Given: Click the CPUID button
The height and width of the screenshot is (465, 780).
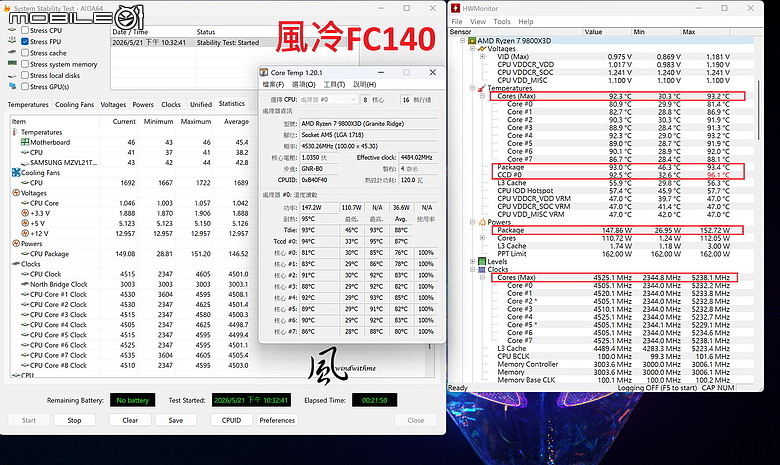Looking at the screenshot, I should coord(231,420).
